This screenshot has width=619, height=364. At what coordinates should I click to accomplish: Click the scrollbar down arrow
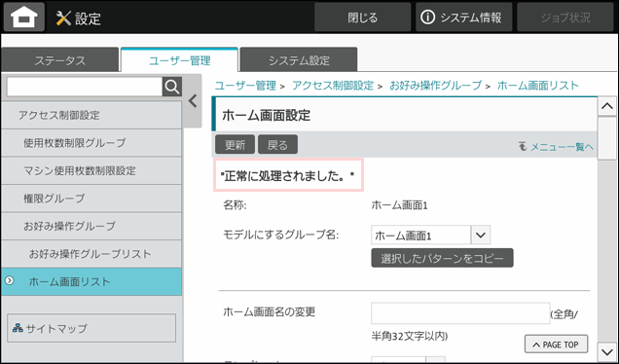click(x=606, y=351)
